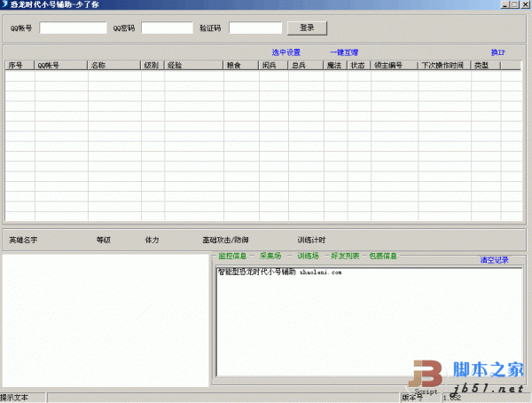Open the 采集场 tab
The image size is (532, 403).
click(270, 256)
